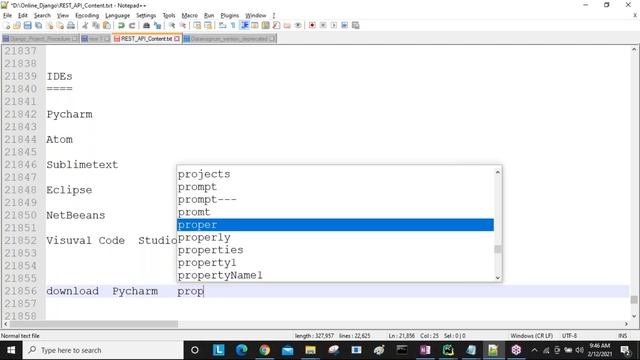Open the Plugins menu
This screenshot has height=360, width=640.
pos(229,16)
